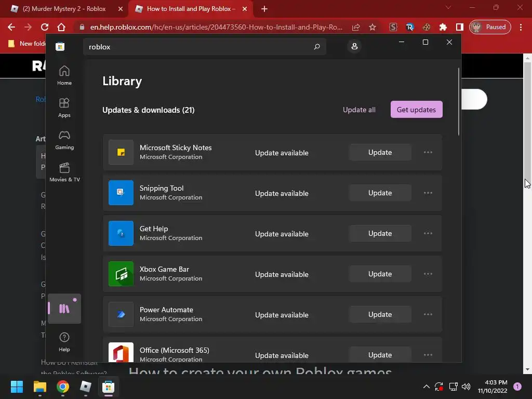The width and height of the screenshot is (532, 399).
Task: Click the search magnifier in Store
Action: [317, 46]
